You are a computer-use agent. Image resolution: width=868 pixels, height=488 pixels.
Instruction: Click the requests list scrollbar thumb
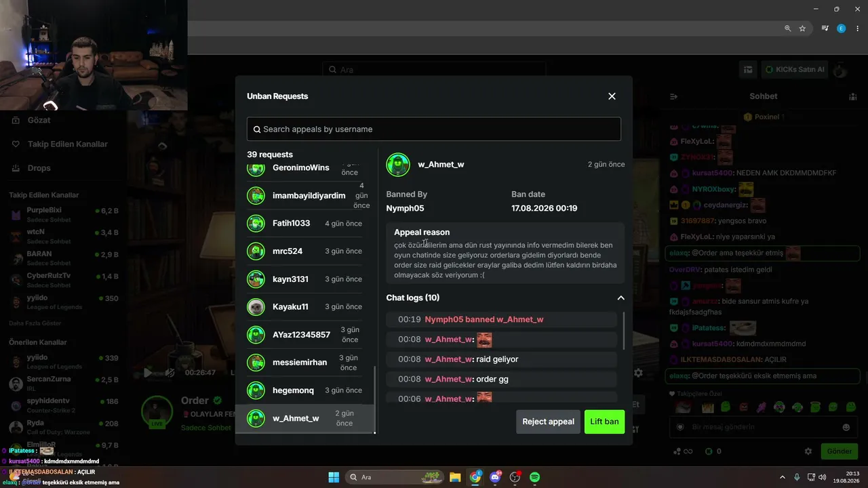[375, 400]
